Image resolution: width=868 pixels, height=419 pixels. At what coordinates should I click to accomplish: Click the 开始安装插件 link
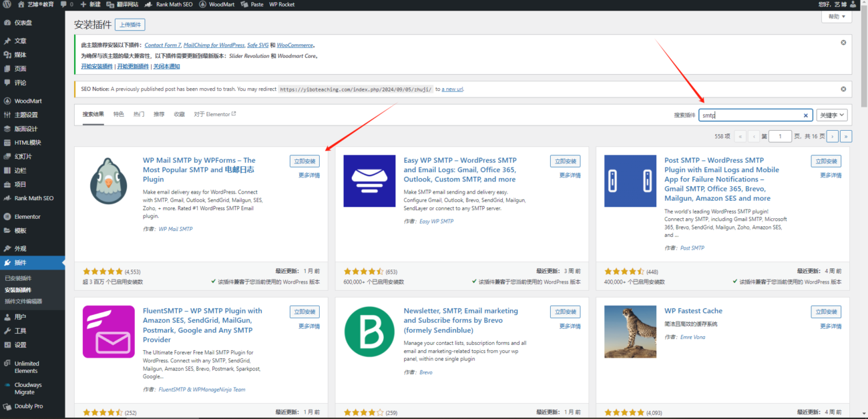(x=97, y=67)
